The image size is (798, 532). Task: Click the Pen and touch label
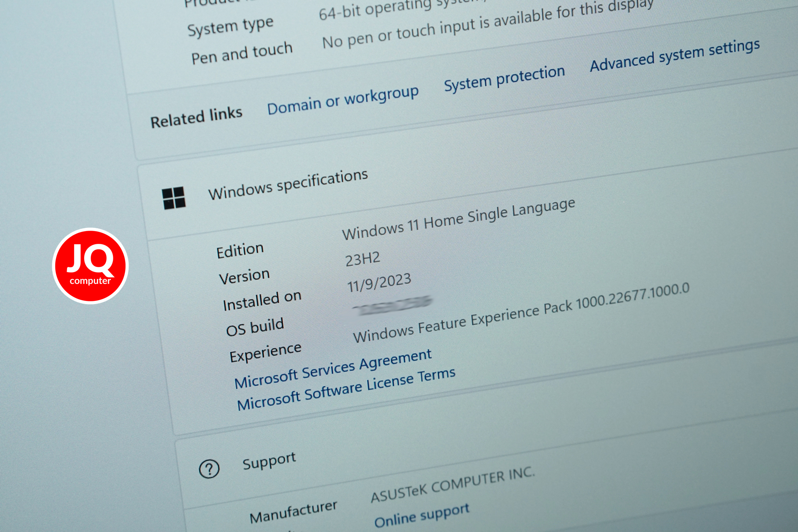tap(242, 53)
